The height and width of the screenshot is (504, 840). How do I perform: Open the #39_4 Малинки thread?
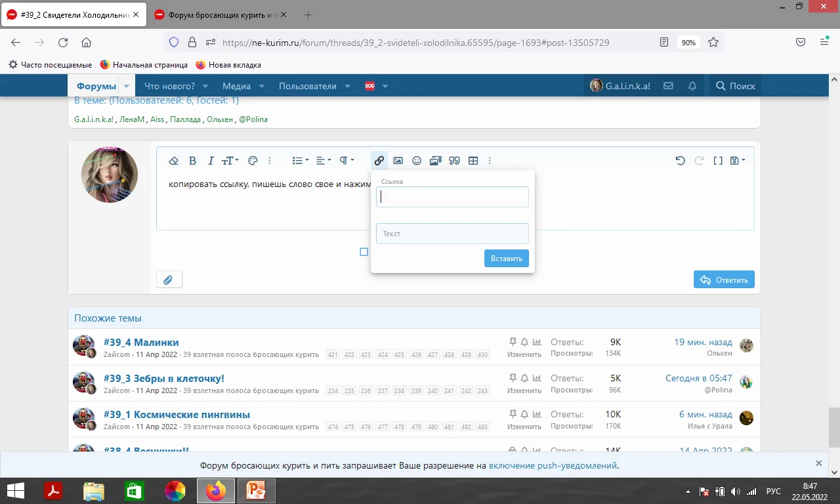tap(141, 342)
